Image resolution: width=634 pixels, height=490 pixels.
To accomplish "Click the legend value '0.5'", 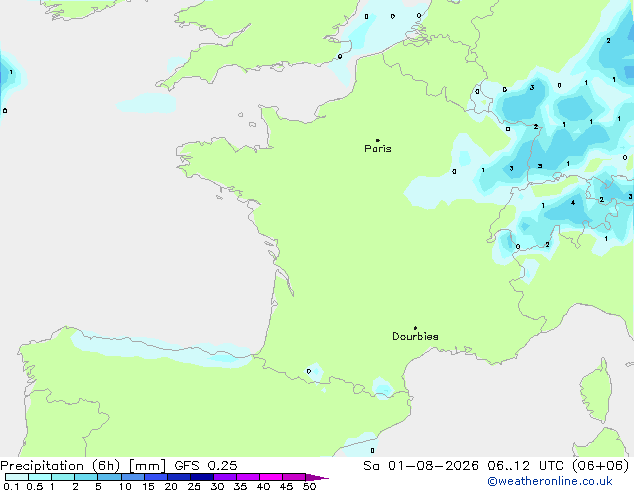I will point(35,486).
